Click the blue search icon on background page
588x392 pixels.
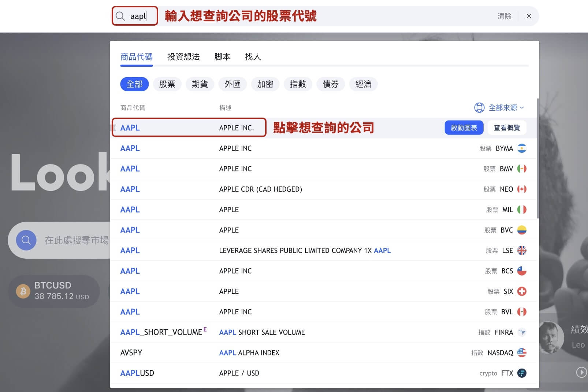click(x=26, y=240)
